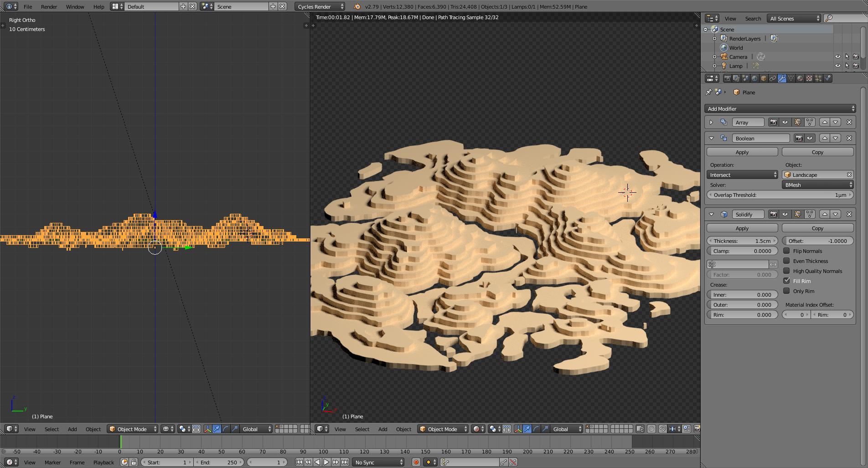Open the Texture checker tab icon
The height and width of the screenshot is (468, 868).
(x=809, y=78)
